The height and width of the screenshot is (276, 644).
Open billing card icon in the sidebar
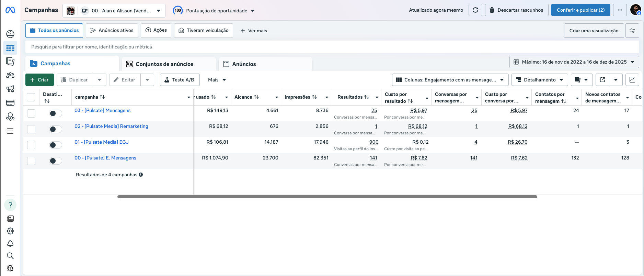click(x=10, y=103)
